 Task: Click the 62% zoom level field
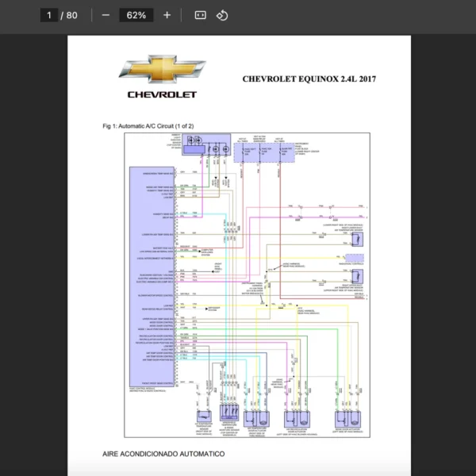pos(136,15)
